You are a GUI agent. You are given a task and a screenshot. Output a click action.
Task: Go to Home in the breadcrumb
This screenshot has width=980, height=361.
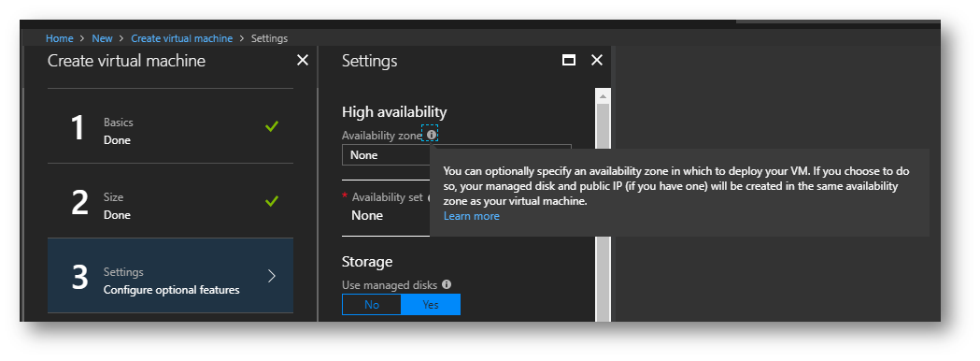point(60,38)
